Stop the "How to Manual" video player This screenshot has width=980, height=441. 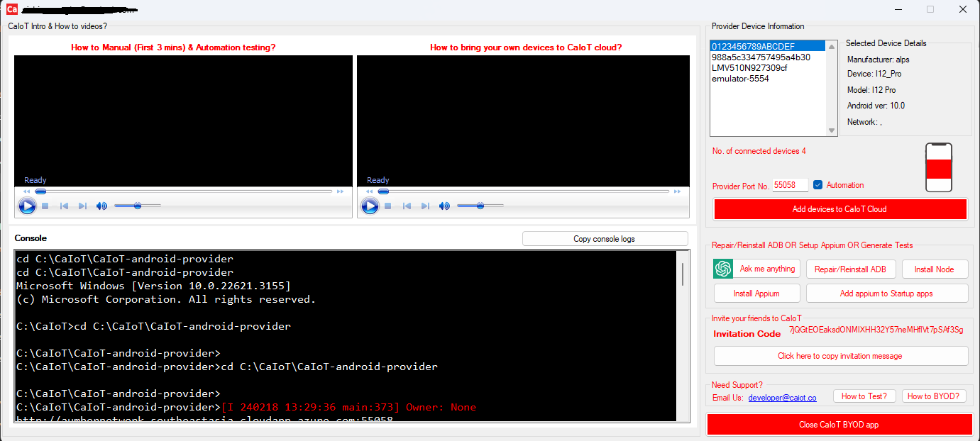(45, 206)
